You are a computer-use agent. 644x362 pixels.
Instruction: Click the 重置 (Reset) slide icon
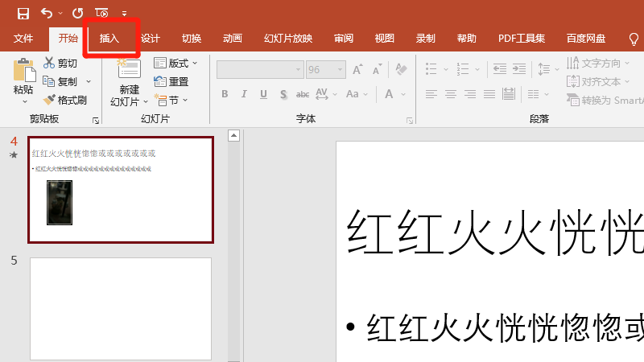tap(159, 81)
